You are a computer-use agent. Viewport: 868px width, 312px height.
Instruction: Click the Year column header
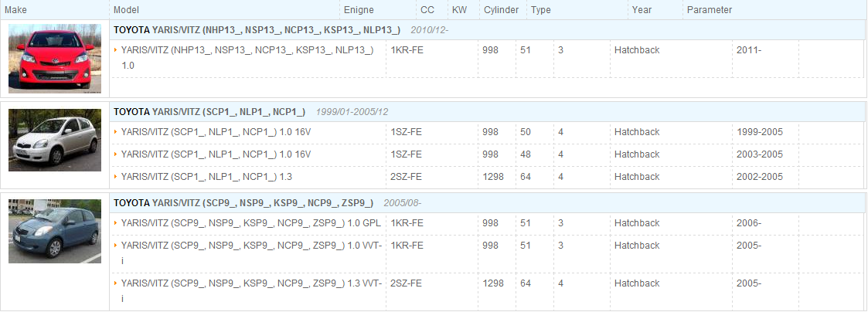[642, 10]
